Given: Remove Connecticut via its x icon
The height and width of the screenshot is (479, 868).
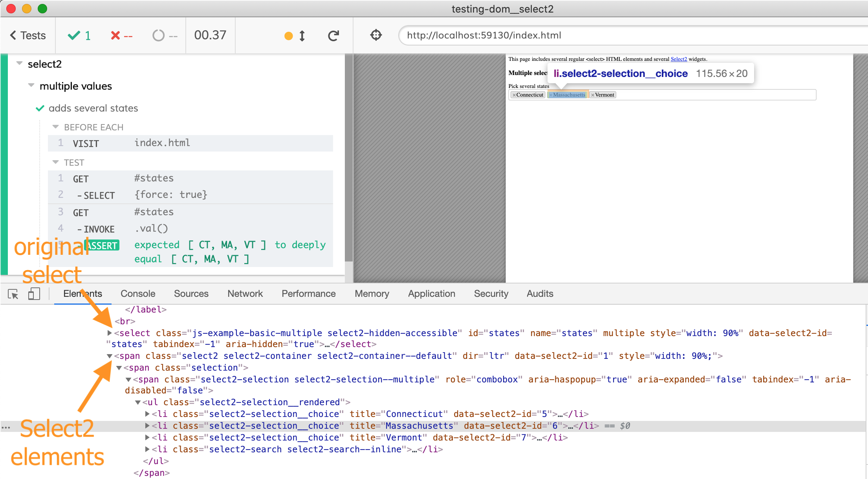Looking at the screenshot, I should [x=514, y=95].
